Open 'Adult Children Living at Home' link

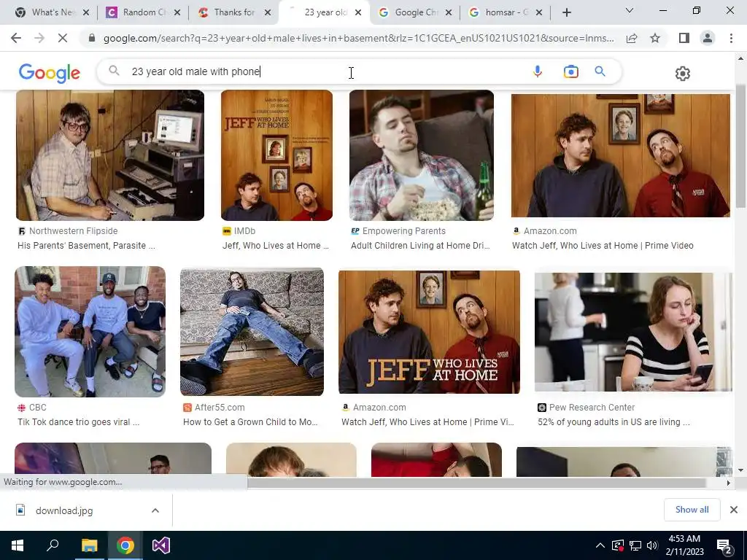click(x=420, y=246)
